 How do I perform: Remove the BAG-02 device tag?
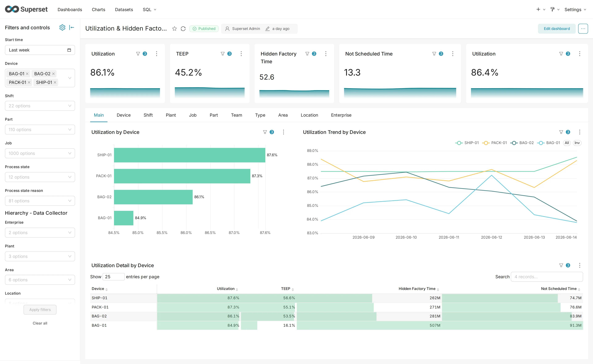point(53,74)
